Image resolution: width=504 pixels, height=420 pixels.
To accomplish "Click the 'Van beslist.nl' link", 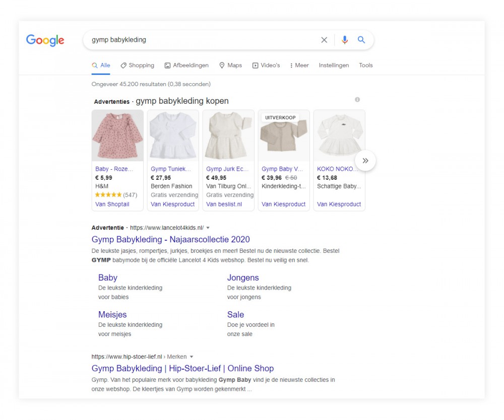I will tap(224, 204).
